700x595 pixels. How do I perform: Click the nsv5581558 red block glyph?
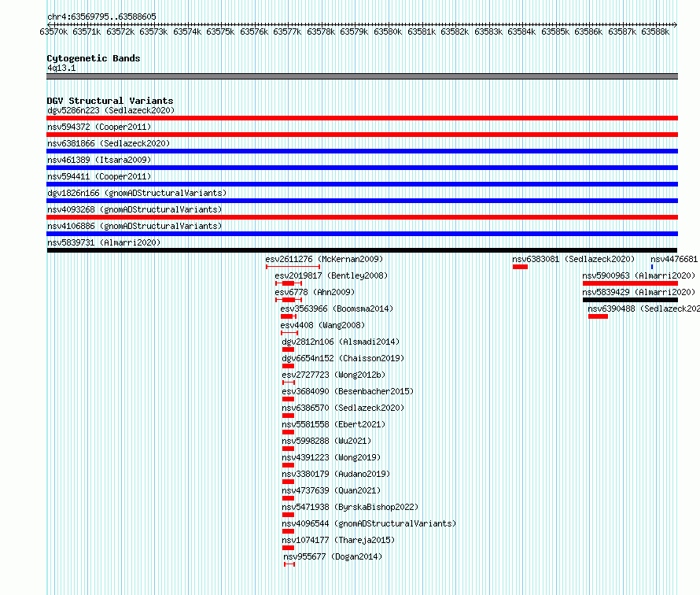[x=288, y=432]
